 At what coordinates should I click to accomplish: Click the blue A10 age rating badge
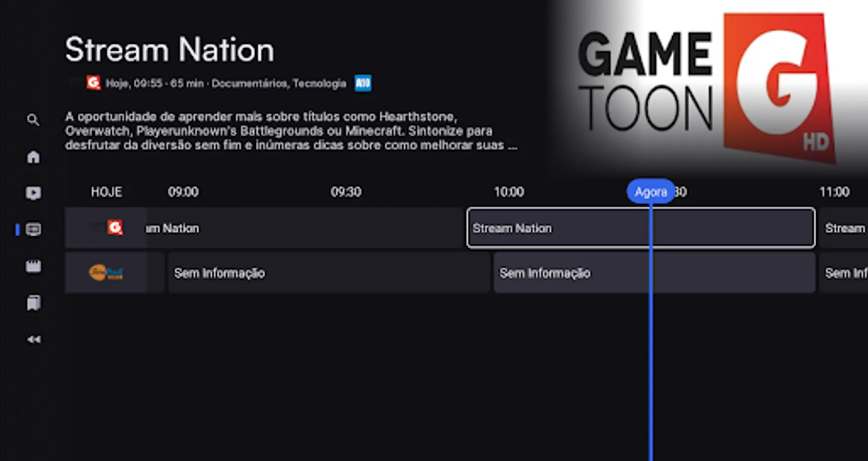(363, 83)
